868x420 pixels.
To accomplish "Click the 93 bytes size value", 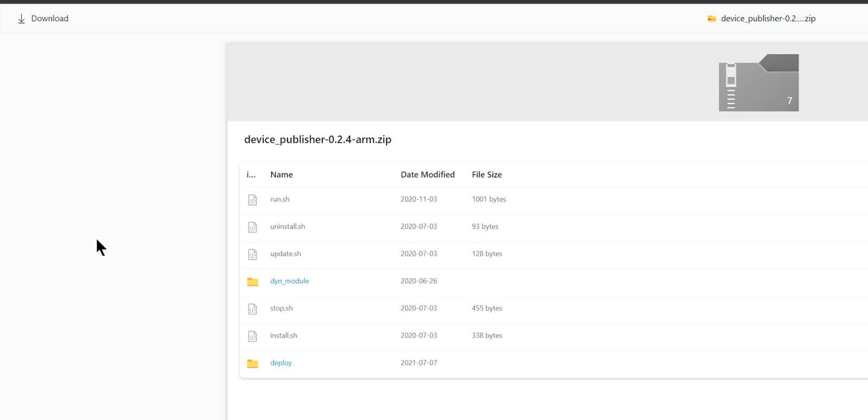I will tap(485, 226).
